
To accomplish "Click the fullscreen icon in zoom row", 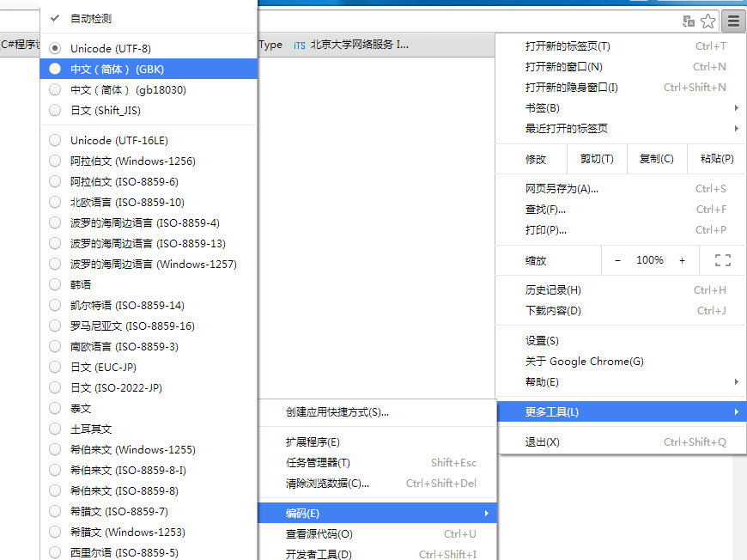I will (x=723, y=260).
